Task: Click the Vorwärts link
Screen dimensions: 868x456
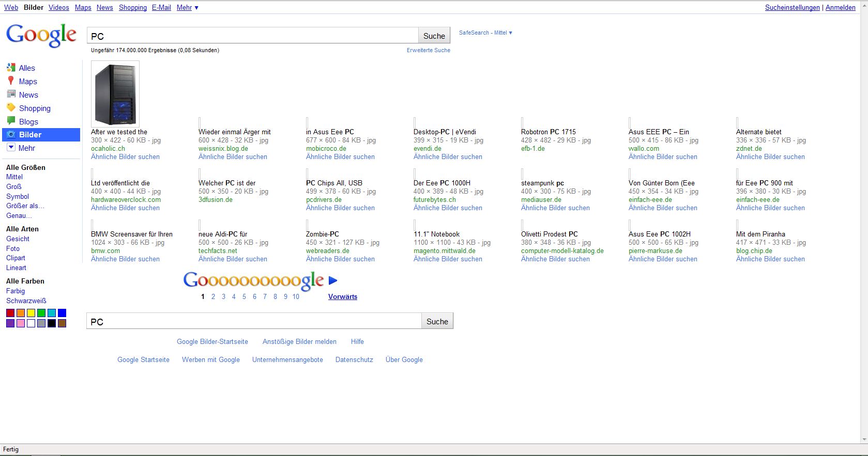Action: point(342,296)
